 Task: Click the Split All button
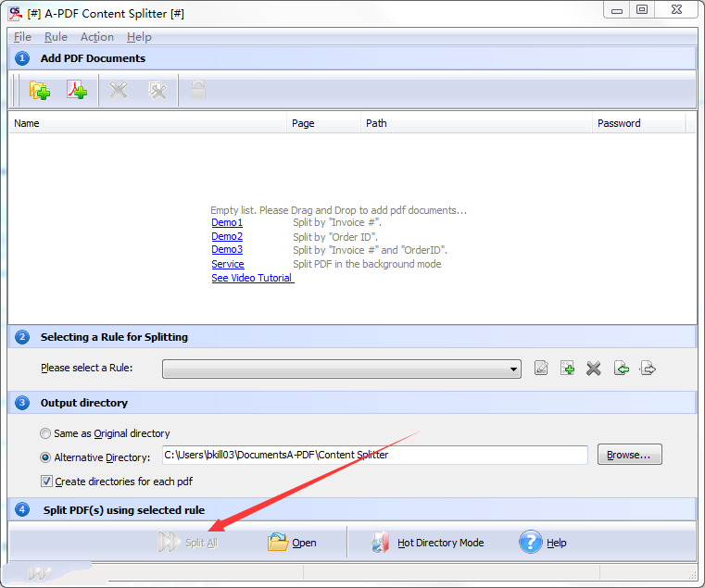(188, 542)
